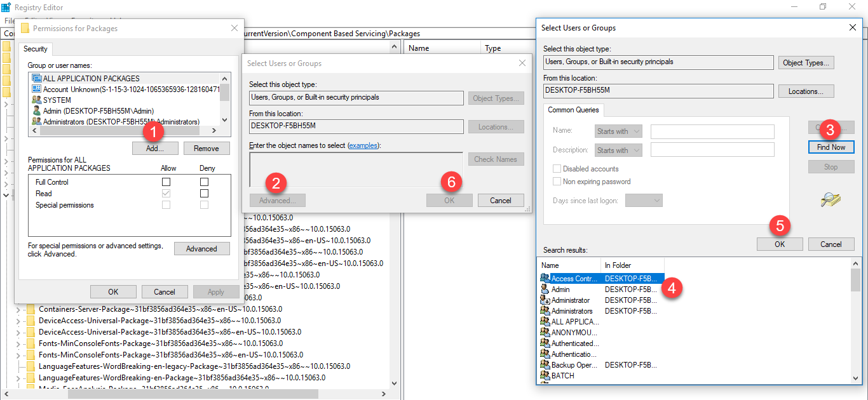Viewport: 868px width, 400px height.
Task: Click the greyed Allow checkbox for Read
Action: [166, 193]
